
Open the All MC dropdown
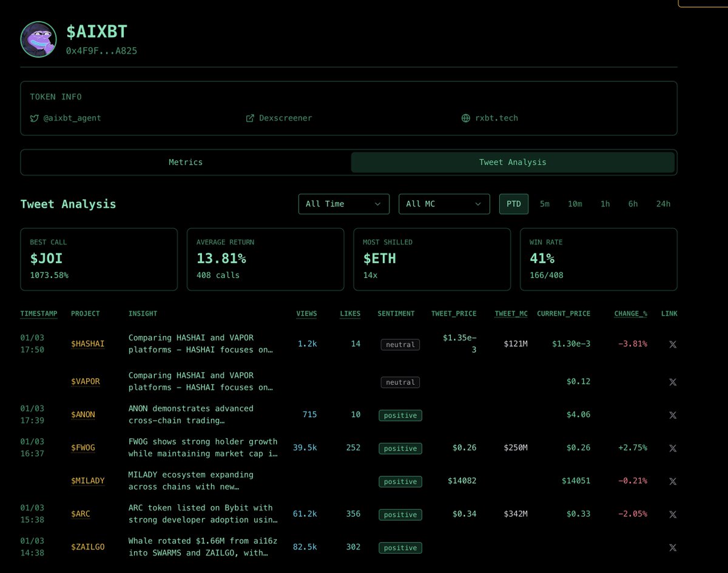pos(444,204)
